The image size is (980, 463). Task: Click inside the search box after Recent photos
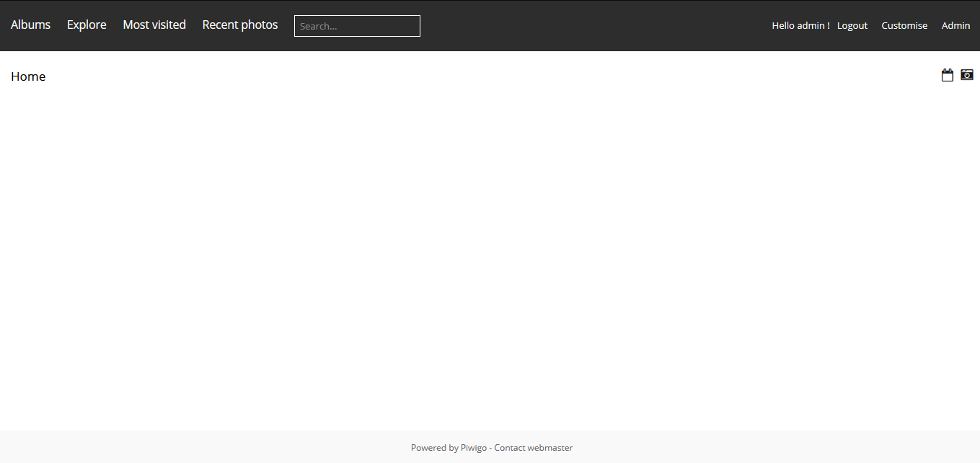(357, 26)
